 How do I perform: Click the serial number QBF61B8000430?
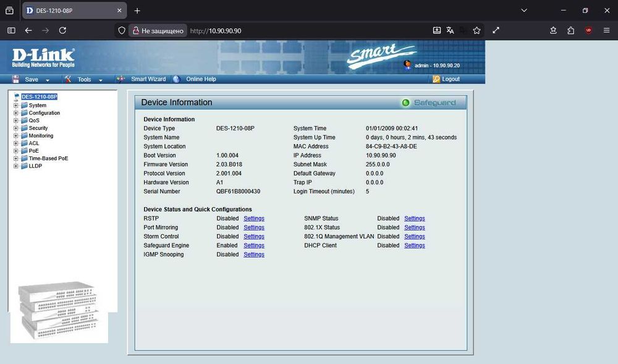[x=238, y=192]
